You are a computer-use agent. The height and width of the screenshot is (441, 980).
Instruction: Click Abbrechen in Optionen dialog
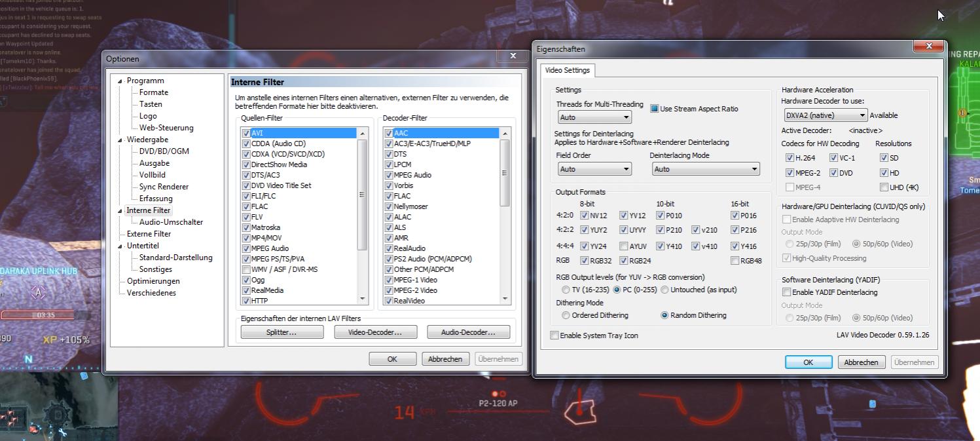point(445,359)
